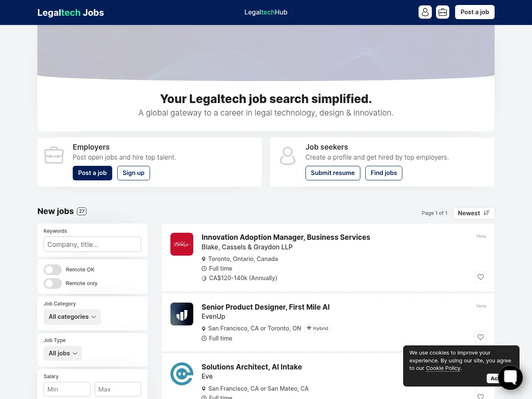The height and width of the screenshot is (399, 532).
Task: Save the Innovation Adoption Manager job with heart
Action: tap(480, 277)
